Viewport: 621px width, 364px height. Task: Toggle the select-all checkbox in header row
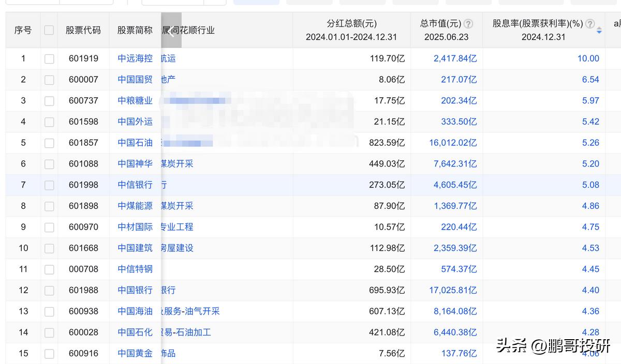(x=49, y=30)
